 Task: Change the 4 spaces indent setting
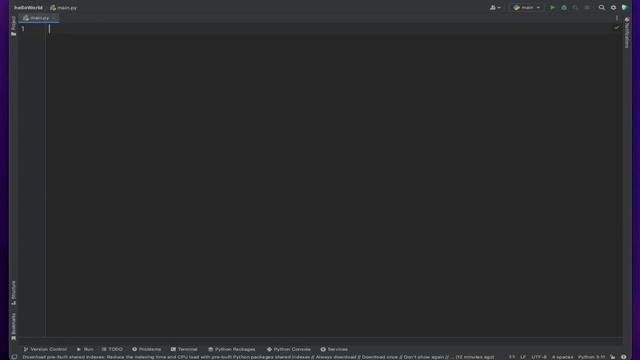[562, 357]
